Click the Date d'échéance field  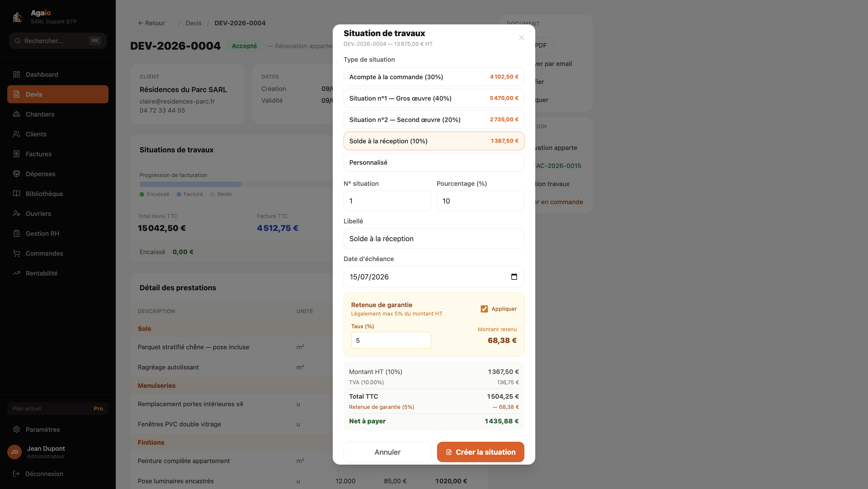click(x=434, y=277)
